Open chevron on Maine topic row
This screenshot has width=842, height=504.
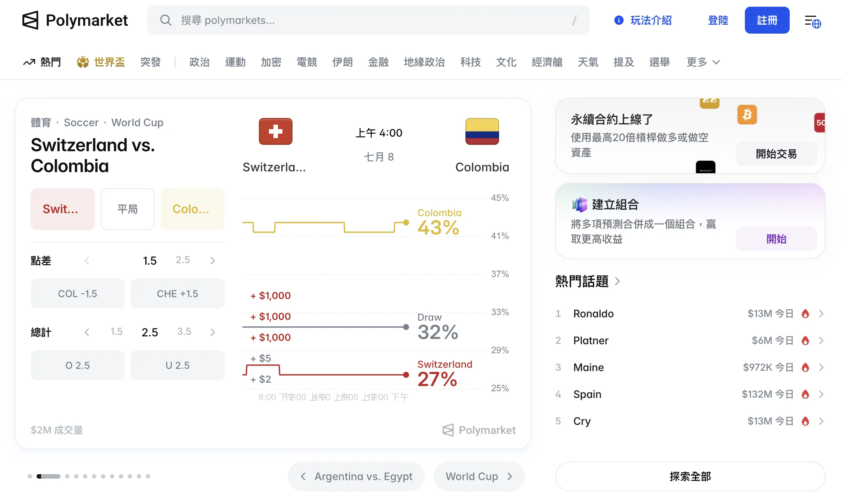click(821, 367)
